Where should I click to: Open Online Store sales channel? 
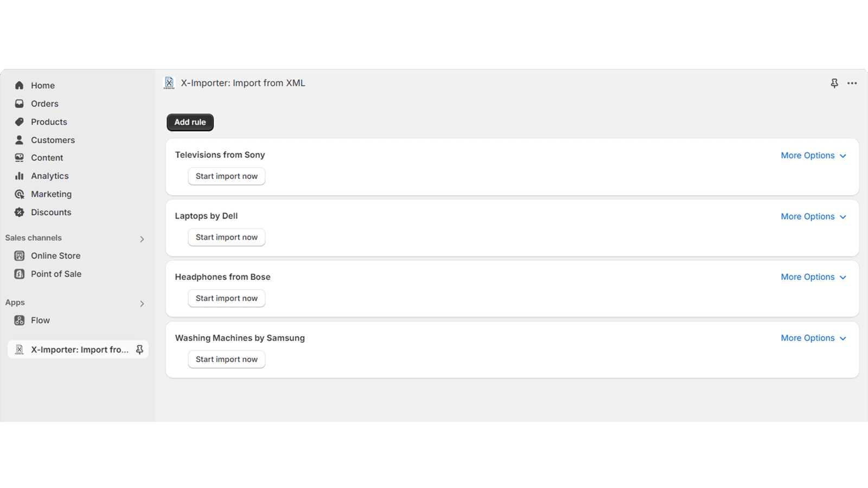click(x=55, y=256)
